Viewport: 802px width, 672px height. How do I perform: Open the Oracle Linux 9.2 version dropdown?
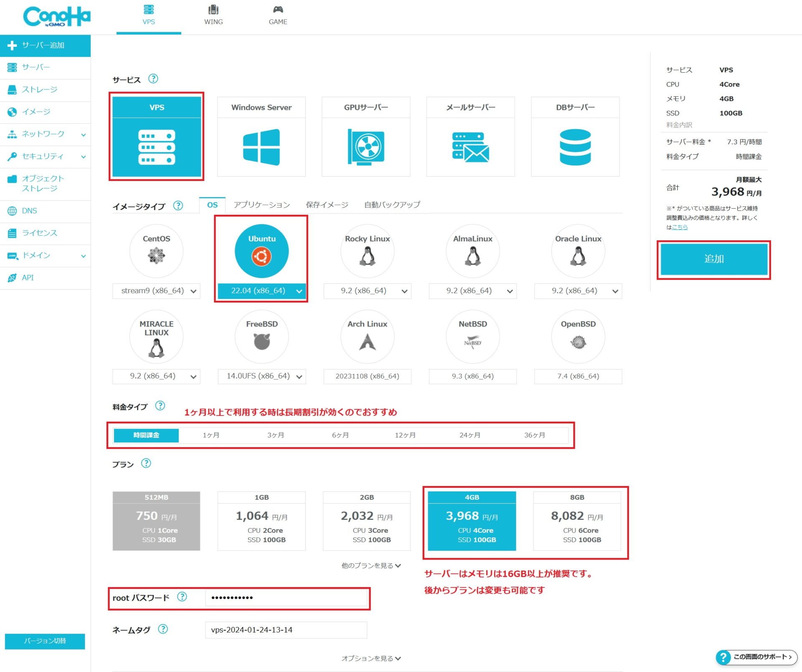point(578,291)
